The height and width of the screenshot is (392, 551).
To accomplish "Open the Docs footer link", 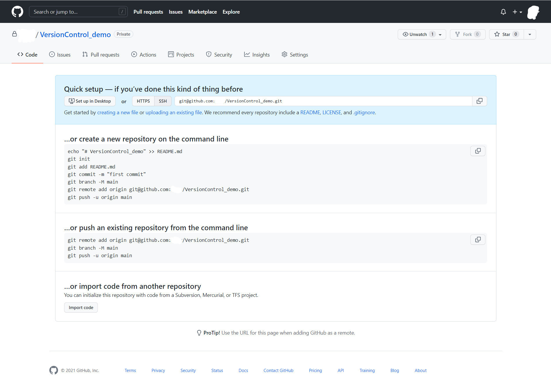I will [x=243, y=371].
